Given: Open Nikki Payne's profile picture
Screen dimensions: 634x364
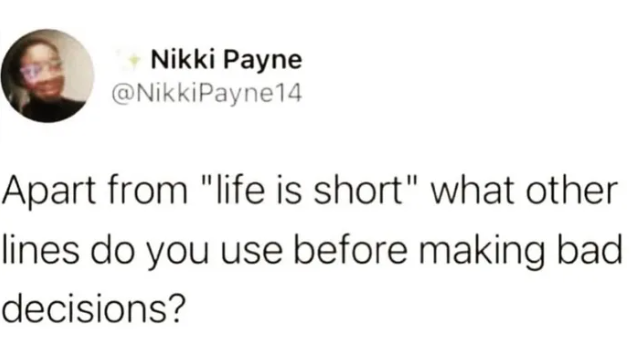Looking at the screenshot, I should (48, 76).
